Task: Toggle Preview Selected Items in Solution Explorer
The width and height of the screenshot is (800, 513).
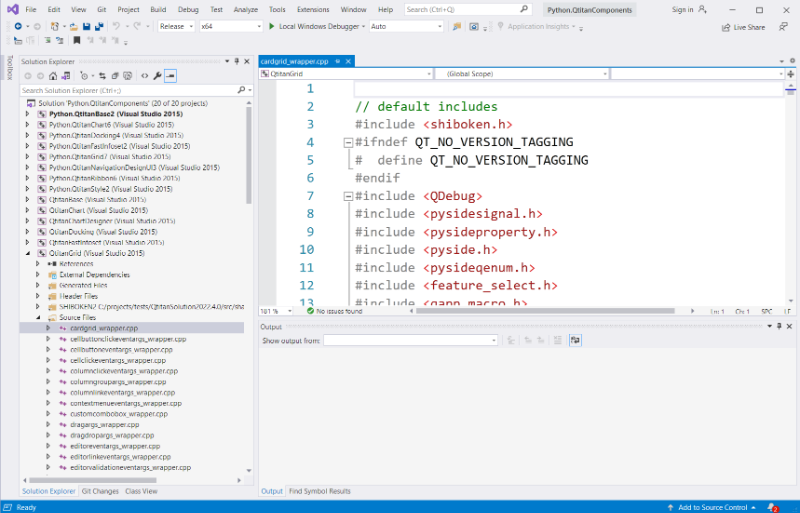Action: (170, 75)
